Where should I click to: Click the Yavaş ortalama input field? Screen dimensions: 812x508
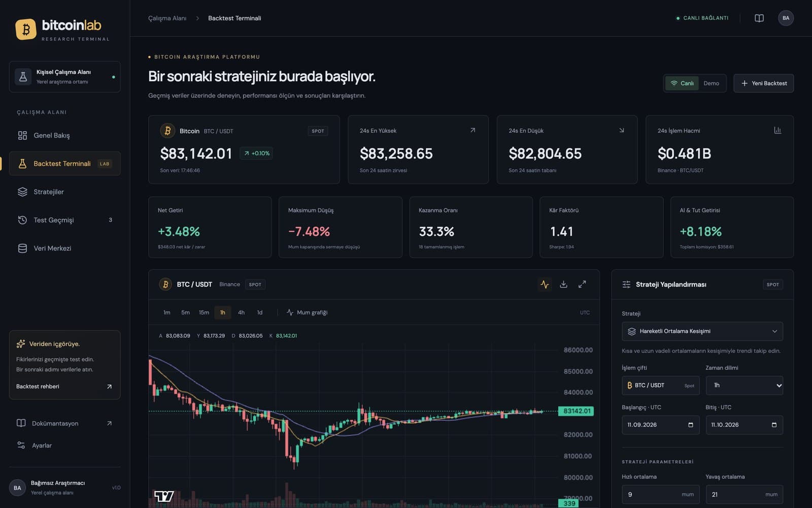[x=744, y=495]
